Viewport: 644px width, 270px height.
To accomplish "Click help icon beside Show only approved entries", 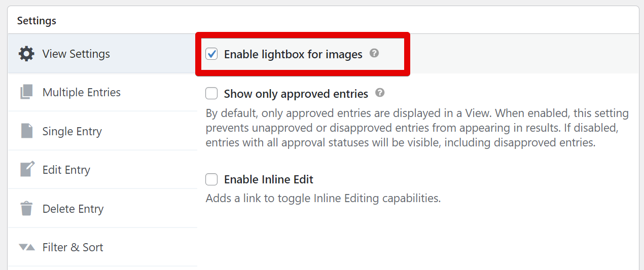I will 380,93.
